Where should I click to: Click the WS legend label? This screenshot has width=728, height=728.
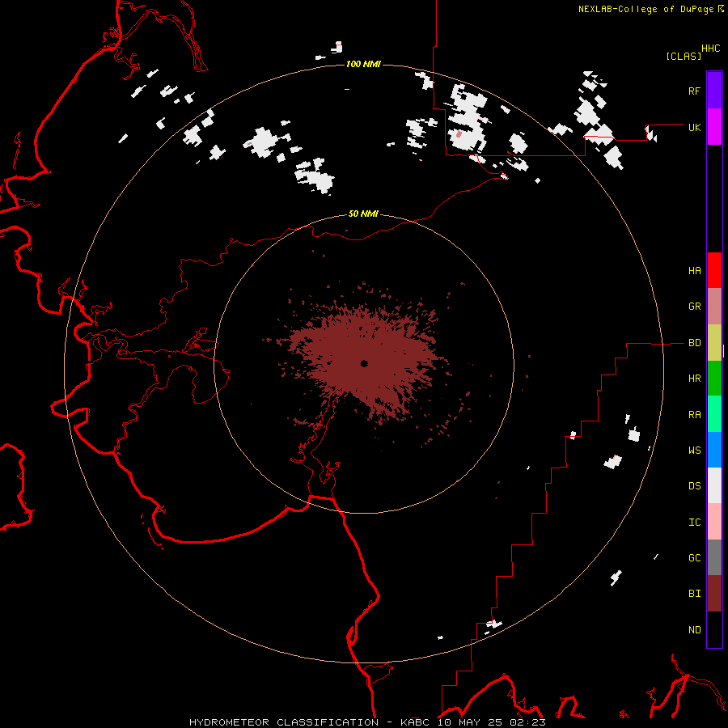tap(694, 451)
